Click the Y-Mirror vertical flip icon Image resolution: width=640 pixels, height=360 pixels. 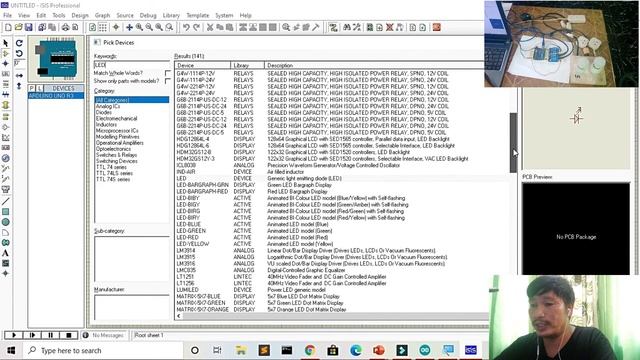tap(19, 86)
